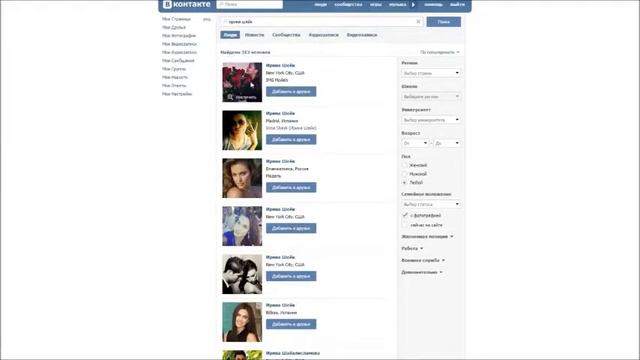640x360 pixels.
Task: Open Мои Видеозаписи in the sidebar
Action: pos(180,44)
